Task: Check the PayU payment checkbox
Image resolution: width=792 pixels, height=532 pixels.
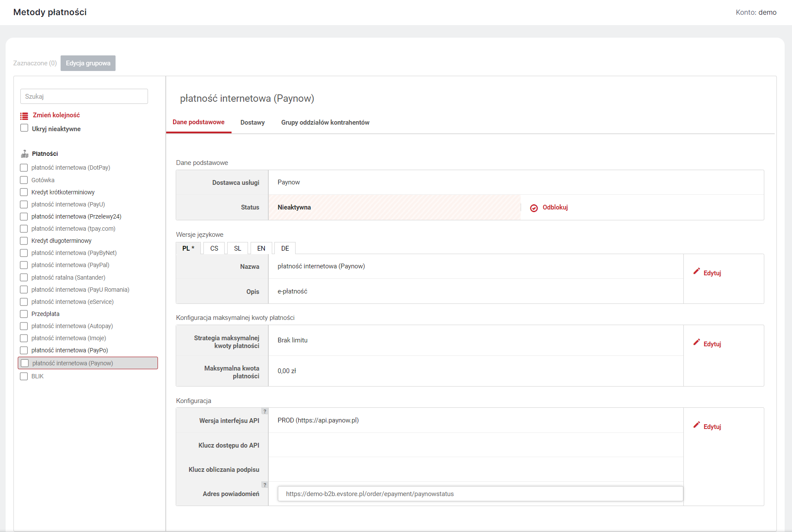Action: point(24,204)
